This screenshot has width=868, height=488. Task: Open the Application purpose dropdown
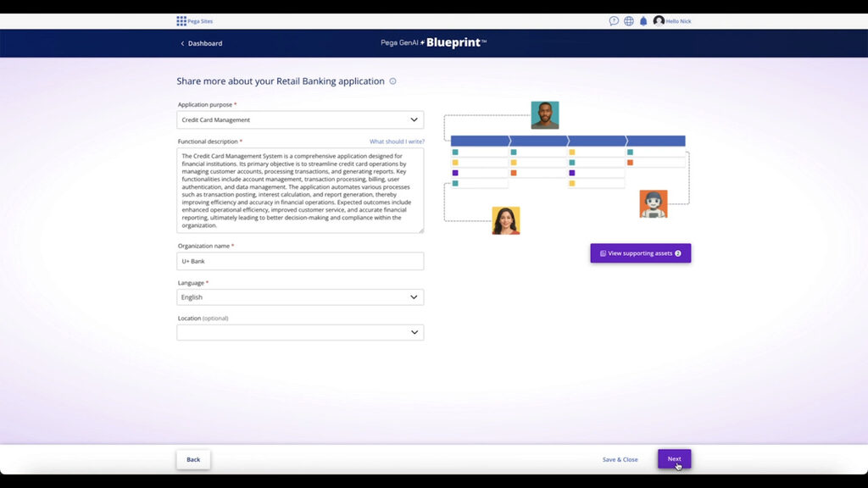(x=414, y=119)
